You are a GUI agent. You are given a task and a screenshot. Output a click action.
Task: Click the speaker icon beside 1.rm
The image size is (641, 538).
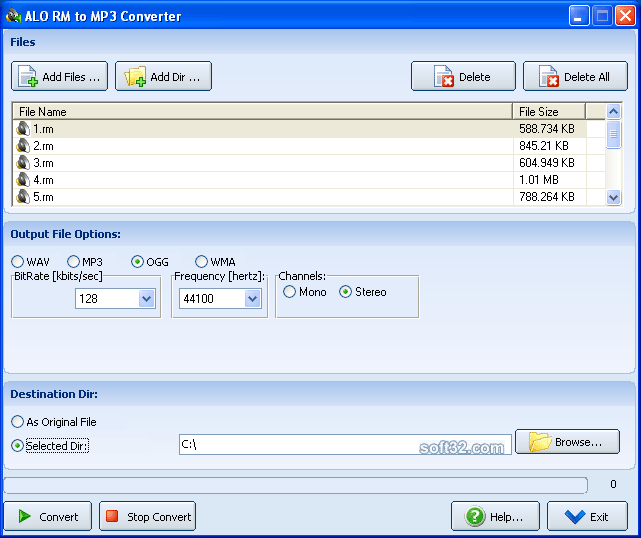pyautogui.click(x=23, y=129)
